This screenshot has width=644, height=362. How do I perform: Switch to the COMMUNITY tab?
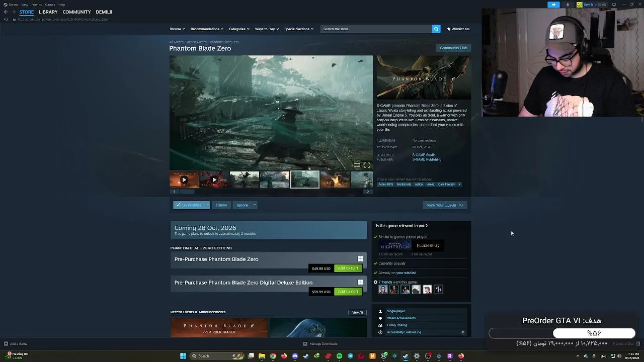point(76,12)
